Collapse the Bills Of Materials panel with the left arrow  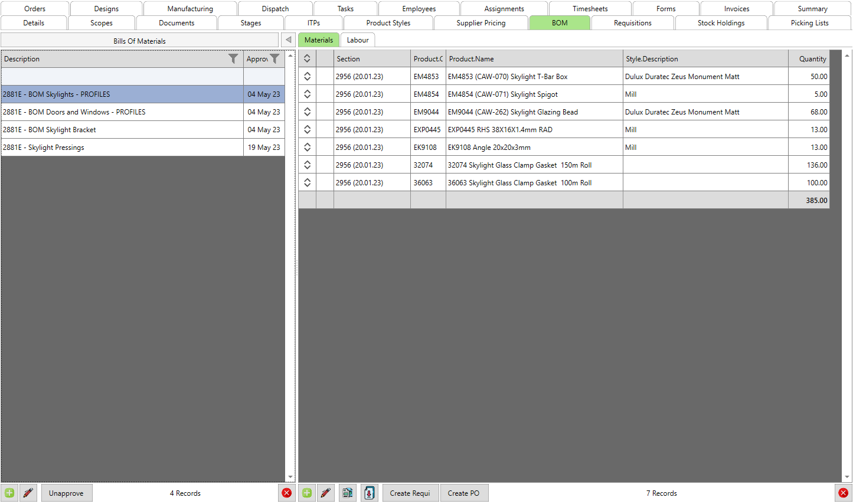tap(287, 40)
